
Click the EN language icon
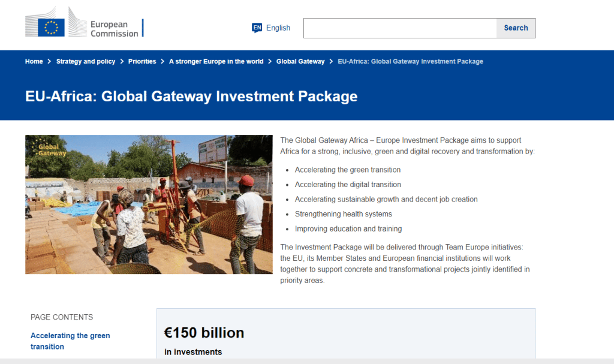pos(257,28)
